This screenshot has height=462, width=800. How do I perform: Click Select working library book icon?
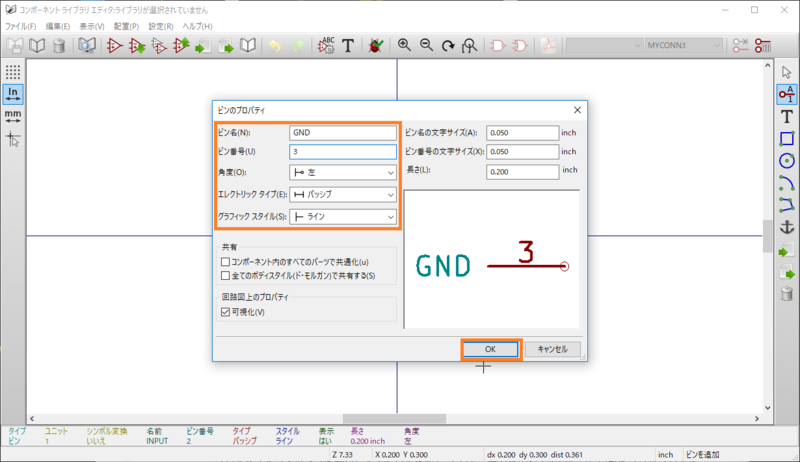coord(37,45)
